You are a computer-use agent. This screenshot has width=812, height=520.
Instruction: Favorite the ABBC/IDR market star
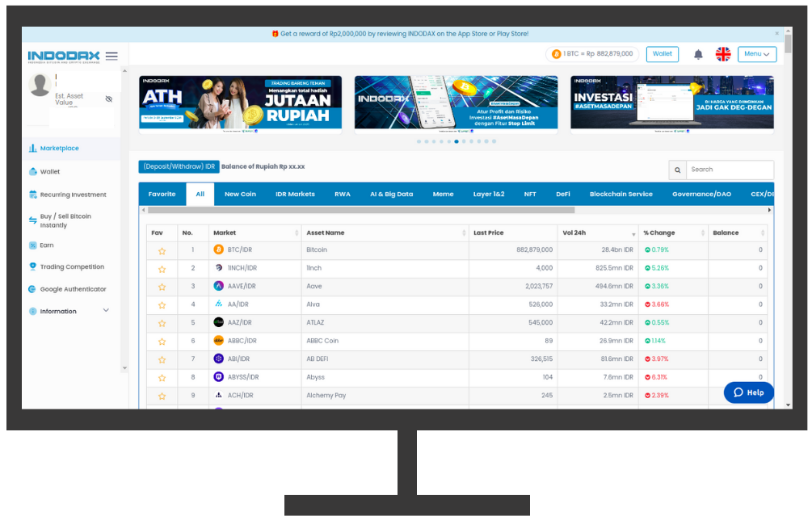[162, 342]
